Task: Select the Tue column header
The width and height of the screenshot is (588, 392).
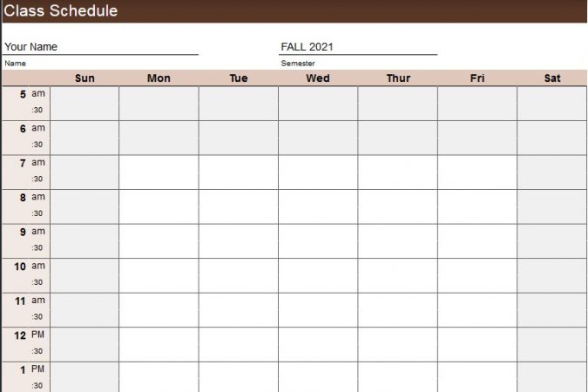Action: coord(239,78)
